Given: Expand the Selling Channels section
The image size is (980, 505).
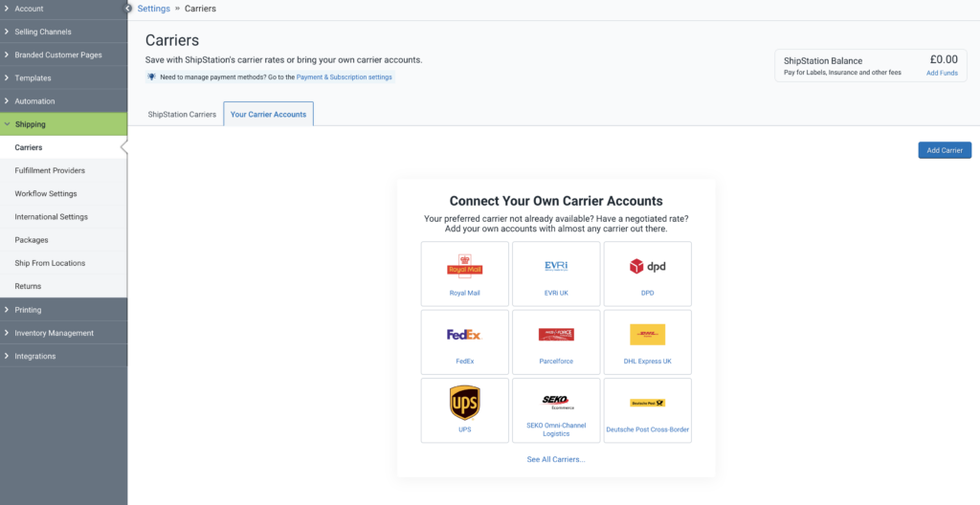Looking at the screenshot, I should coord(42,32).
